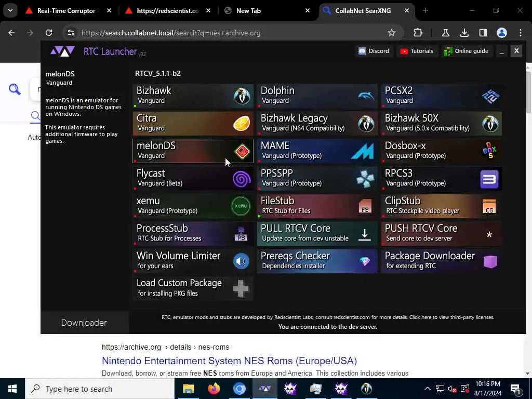Open the browser three-dot menu
Viewport: 532px width, 399px height.
521,33
